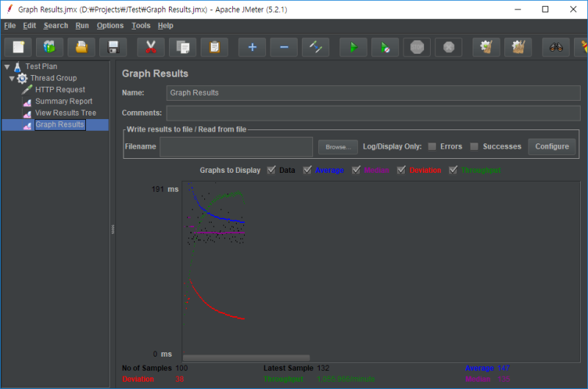Click the Shutdown test icon
588x389 pixels.
pos(448,47)
